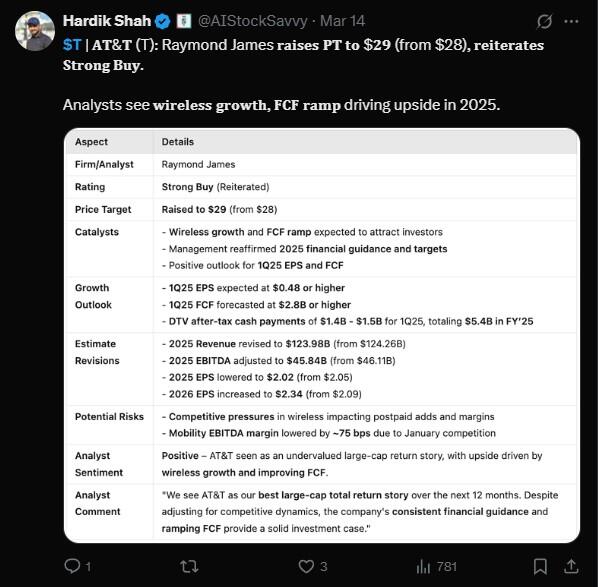Open the reply comment icon
Image resolution: width=598 pixels, height=587 pixels.
point(72,566)
